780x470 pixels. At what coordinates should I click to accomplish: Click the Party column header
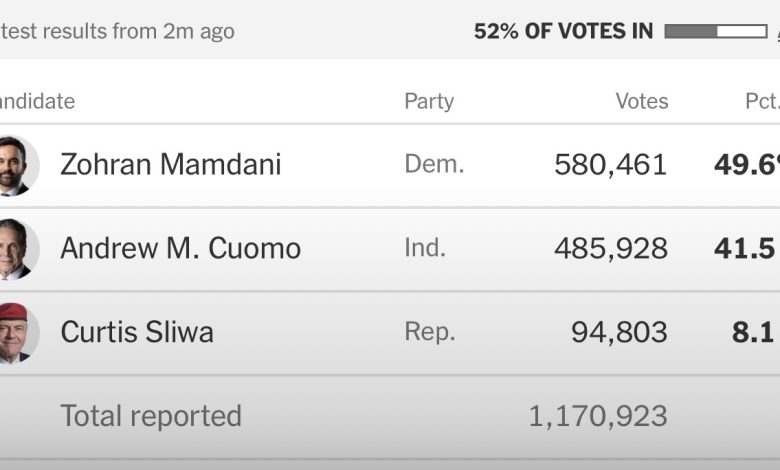pyautogui.click(x=429, y=101)
